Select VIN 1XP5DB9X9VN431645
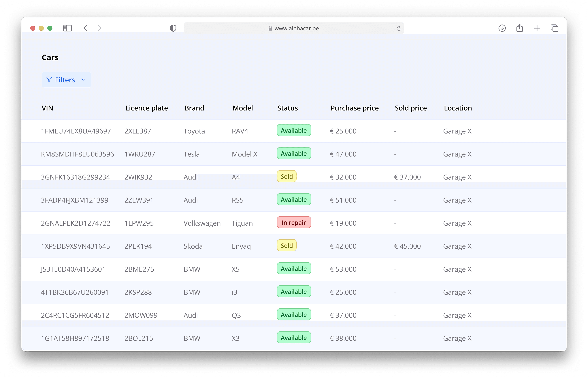Image resolution: width=588 pixels, height=377 pixels. click(x=75, y=246)
